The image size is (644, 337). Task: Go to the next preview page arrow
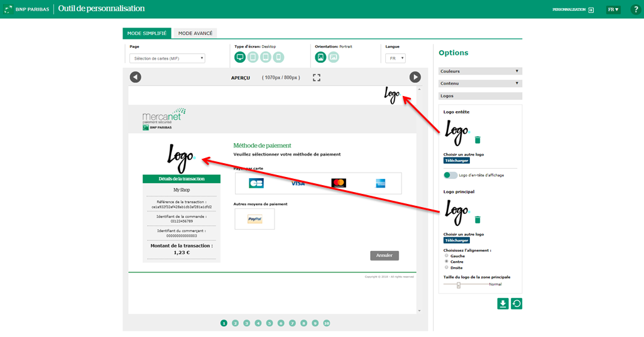coord(415,77)
